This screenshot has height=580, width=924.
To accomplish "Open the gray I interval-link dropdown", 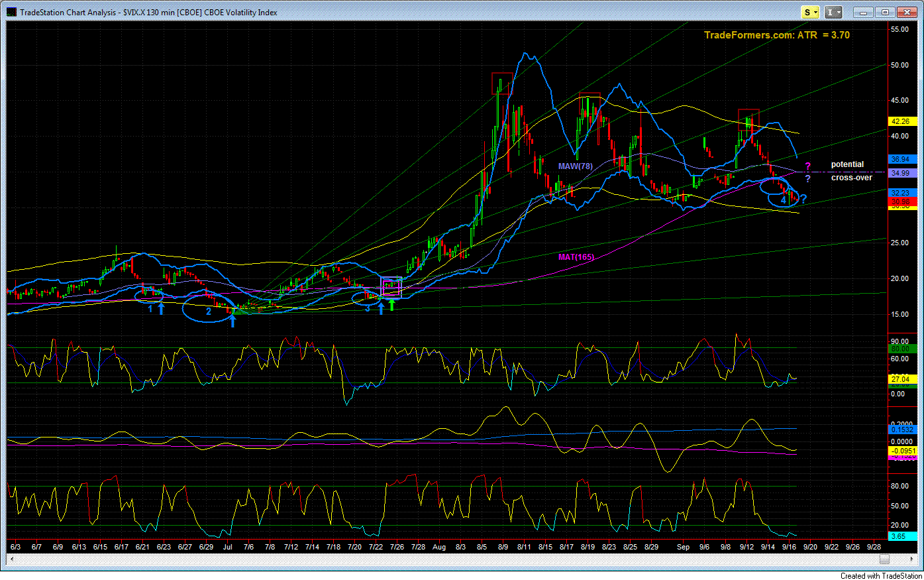I will (x=833, y=12).
